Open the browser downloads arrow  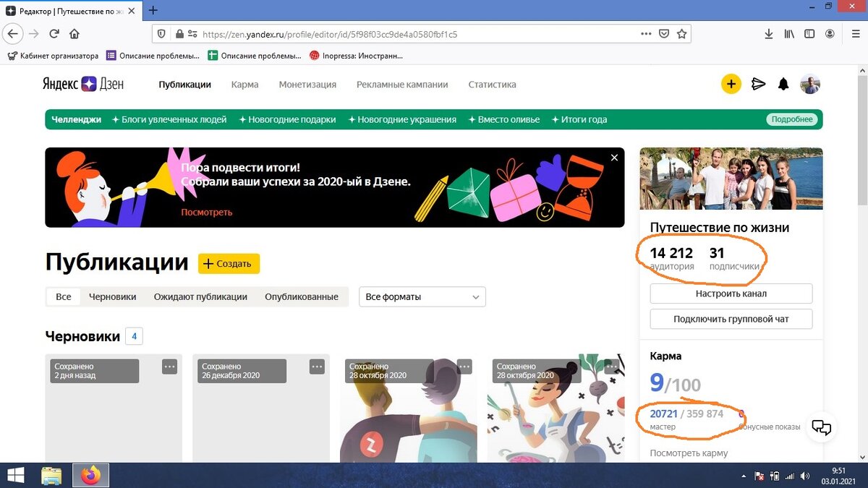[769, 33]
